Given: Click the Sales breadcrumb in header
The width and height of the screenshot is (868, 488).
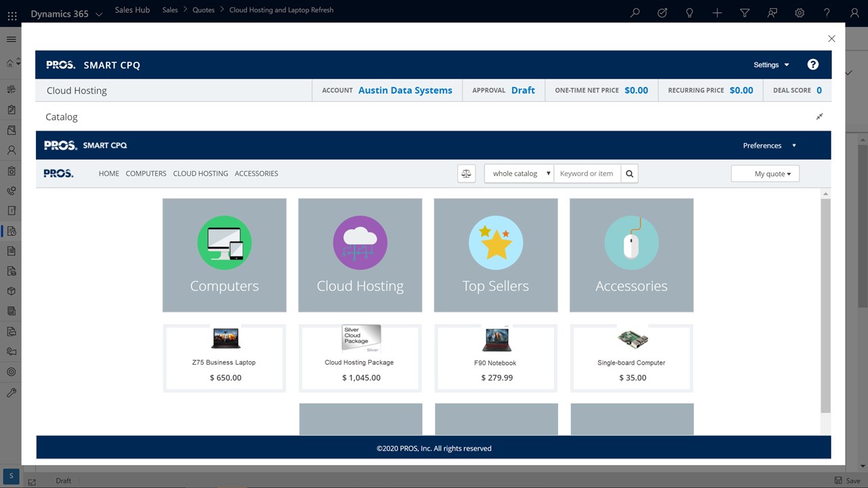Looking at the screenshot, I should (x=170, y=10).
